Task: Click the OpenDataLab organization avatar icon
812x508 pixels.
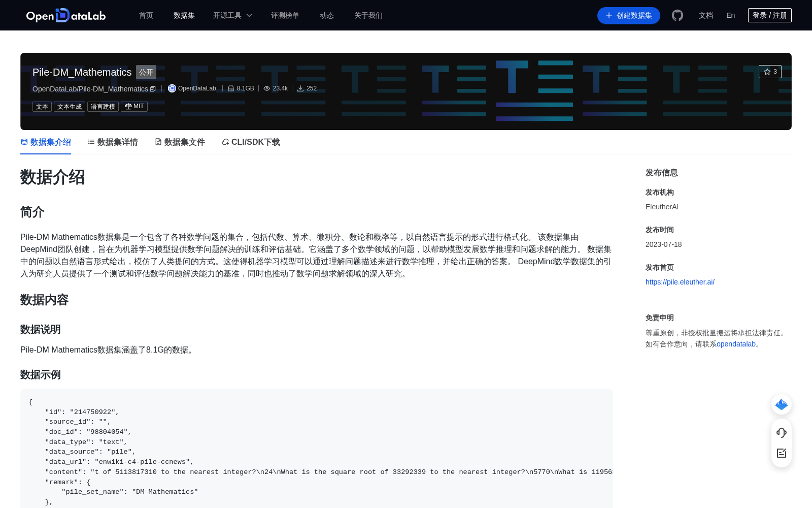Action: coord(172,88)
